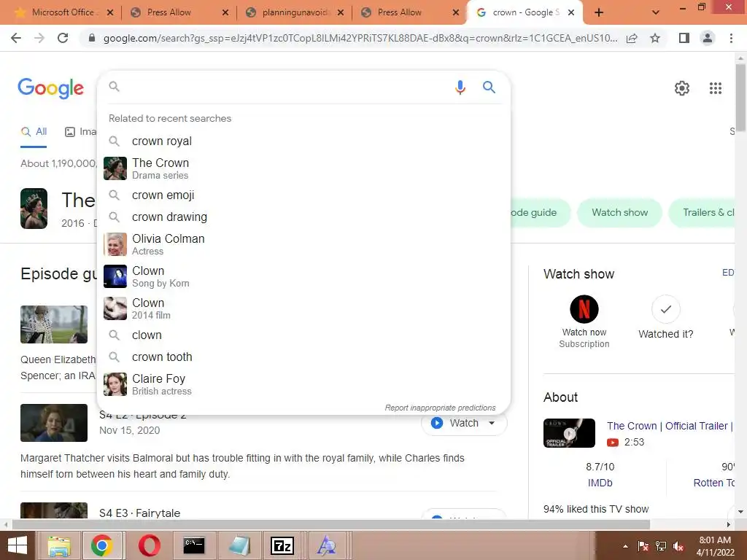Show hidden system tray icons
Screen dimensions: 747x560
point(625,546)
